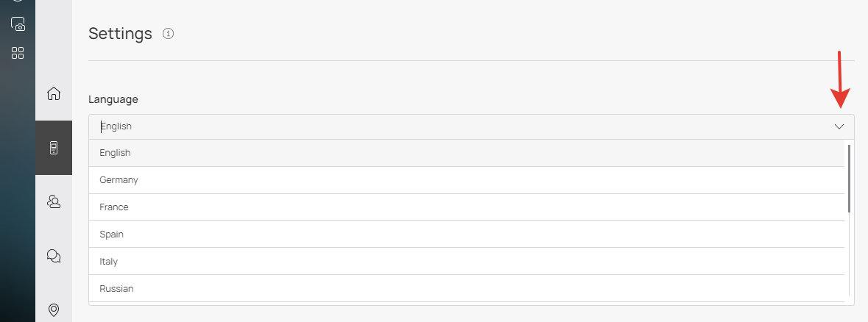Open the users sidebar icon

[53, 201]
